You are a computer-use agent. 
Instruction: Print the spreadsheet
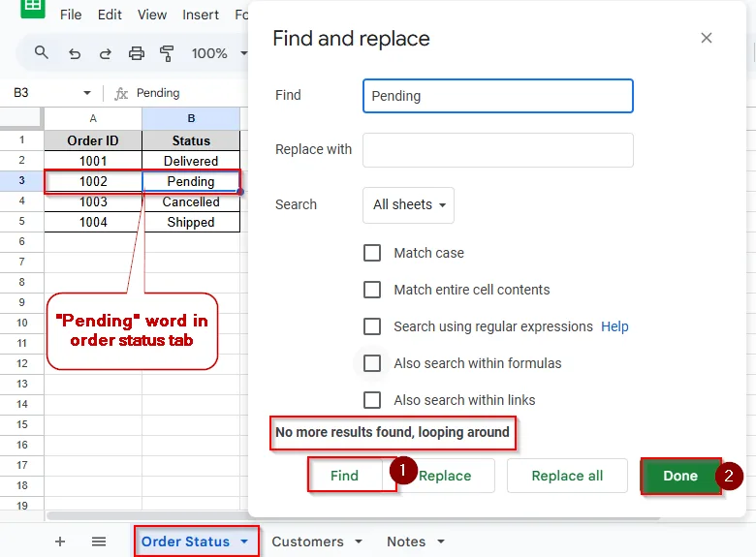click(x=137, y=53)
